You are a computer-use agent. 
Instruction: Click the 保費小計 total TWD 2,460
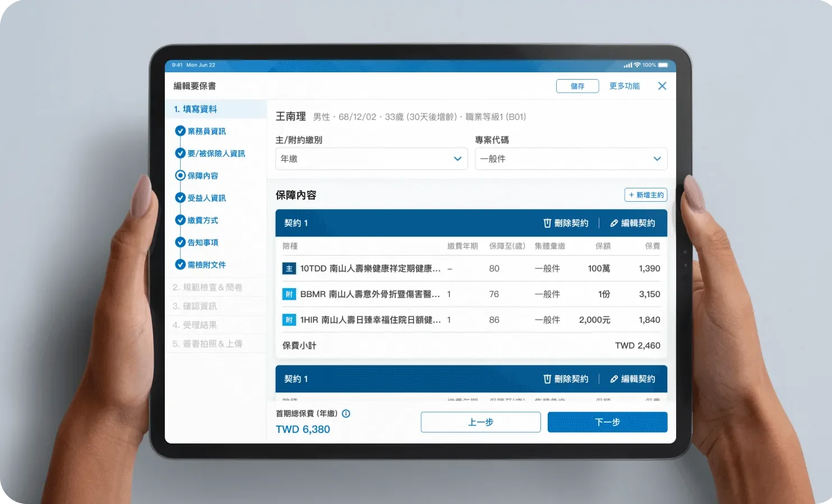[x=637, y=346]
